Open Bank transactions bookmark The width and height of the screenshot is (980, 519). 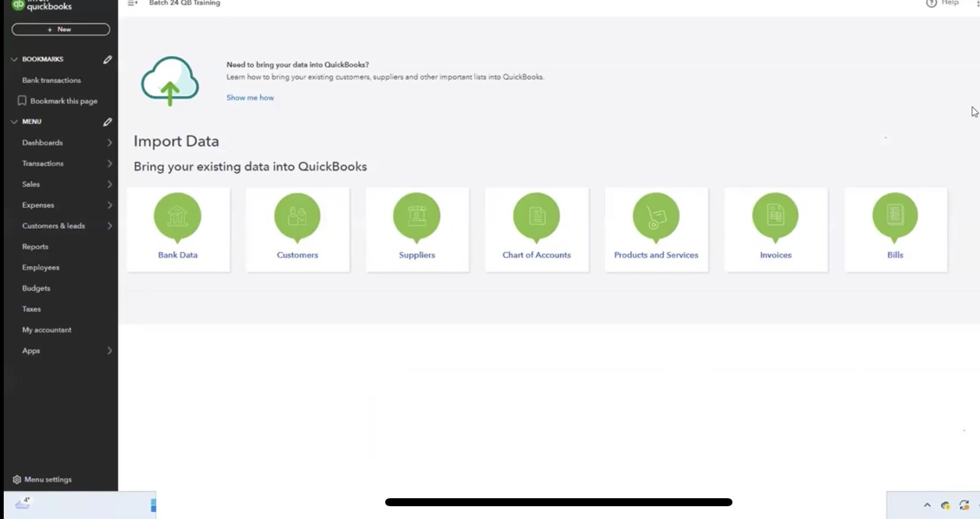52,81
